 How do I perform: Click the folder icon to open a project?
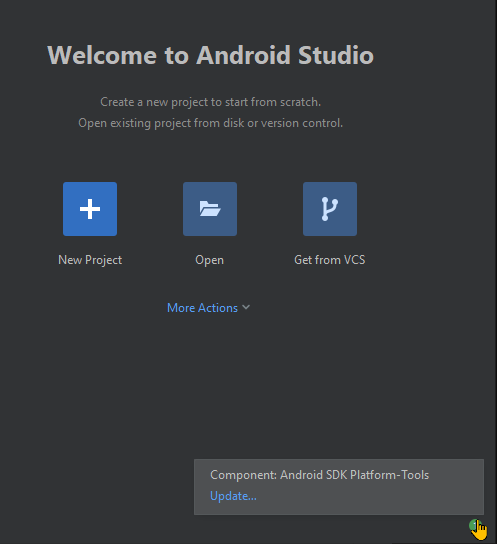pyautogui.click(x=210, y=209)
